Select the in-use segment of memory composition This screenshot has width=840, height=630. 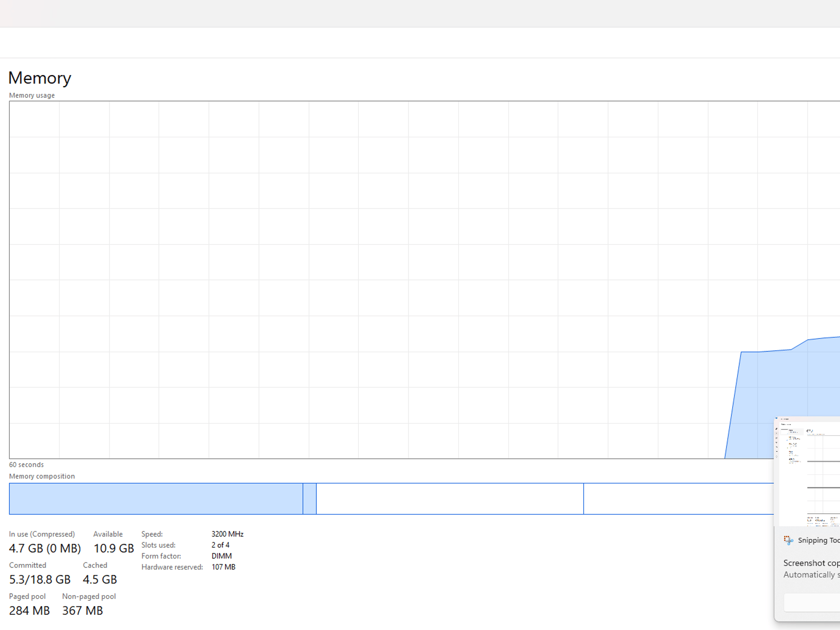click(156, 499)
